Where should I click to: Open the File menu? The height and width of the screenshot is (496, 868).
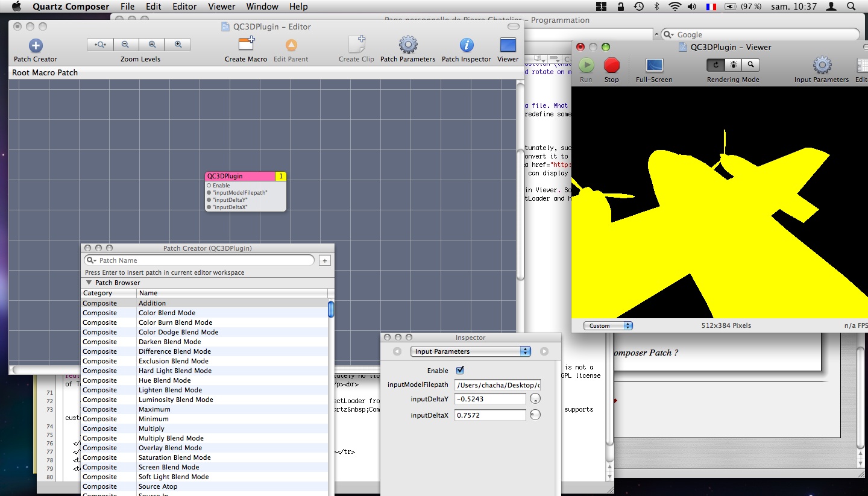(127, 7)
